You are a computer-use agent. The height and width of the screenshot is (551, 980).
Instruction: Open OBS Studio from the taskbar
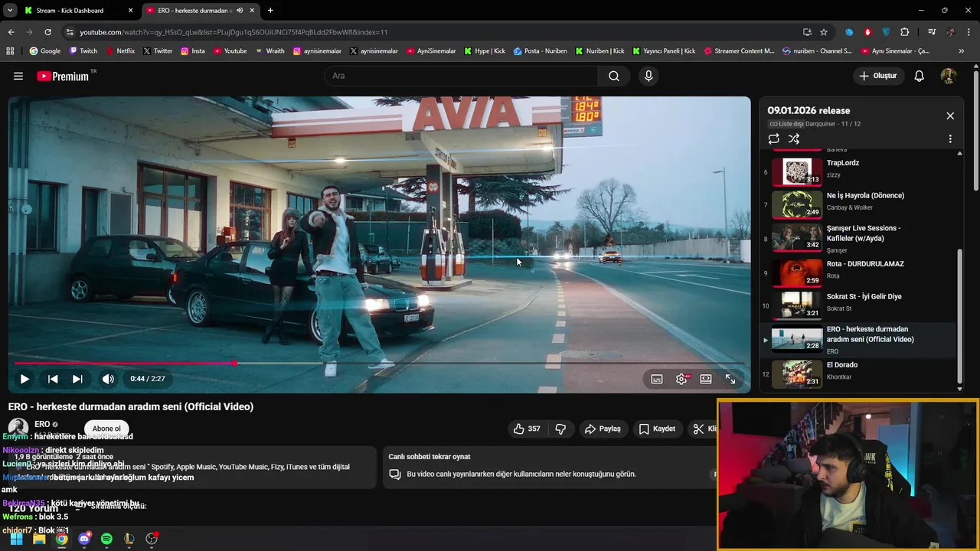[x=152, y=539]
